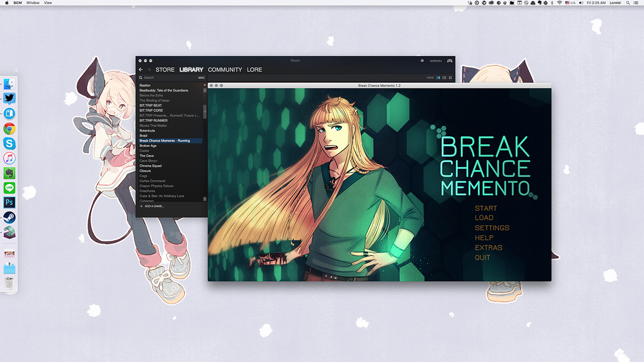Switch Steam library to list view
This screenshot has height=362, width=644.
coord(444,78)
